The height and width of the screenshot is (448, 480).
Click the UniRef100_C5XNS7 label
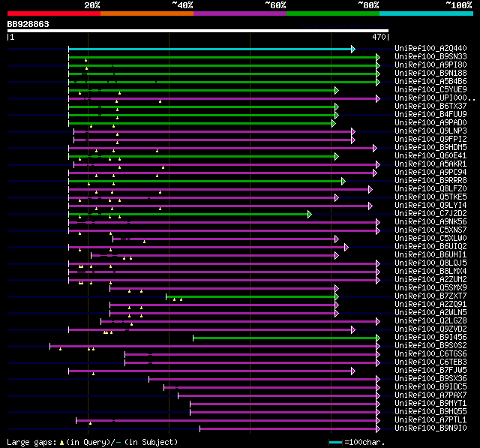(x=430, y=230)
